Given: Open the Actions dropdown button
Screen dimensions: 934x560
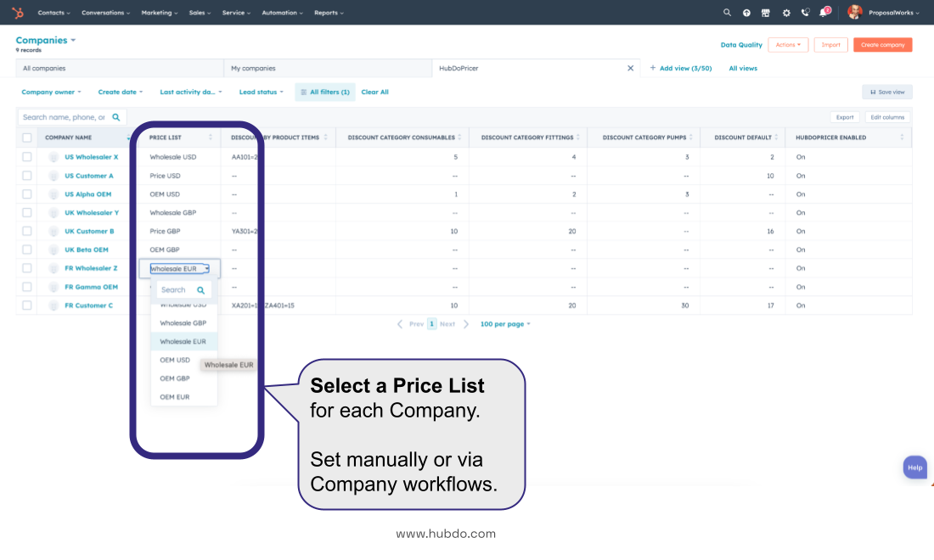Looking at the screenshot, I should 788,45.
